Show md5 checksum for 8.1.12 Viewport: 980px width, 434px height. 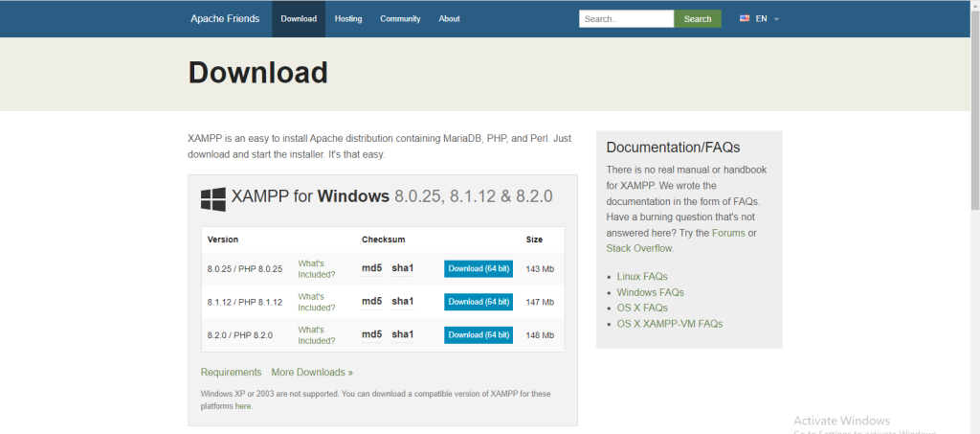click(x=372, y=302)
